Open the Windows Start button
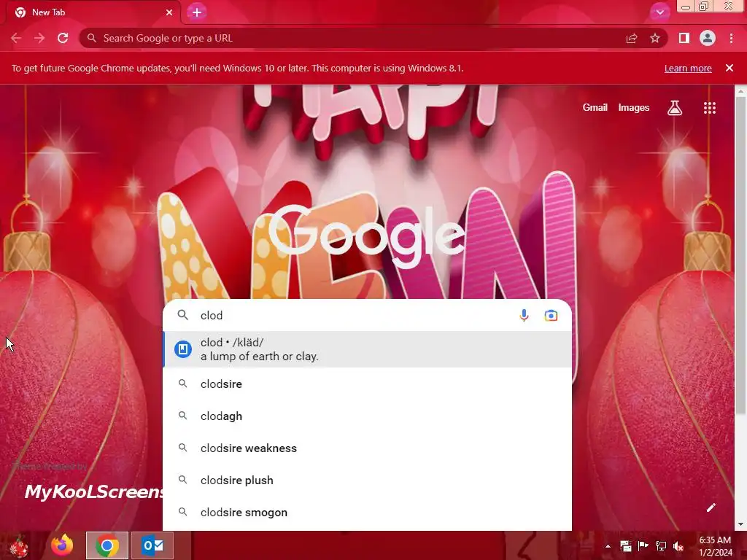 19,545
